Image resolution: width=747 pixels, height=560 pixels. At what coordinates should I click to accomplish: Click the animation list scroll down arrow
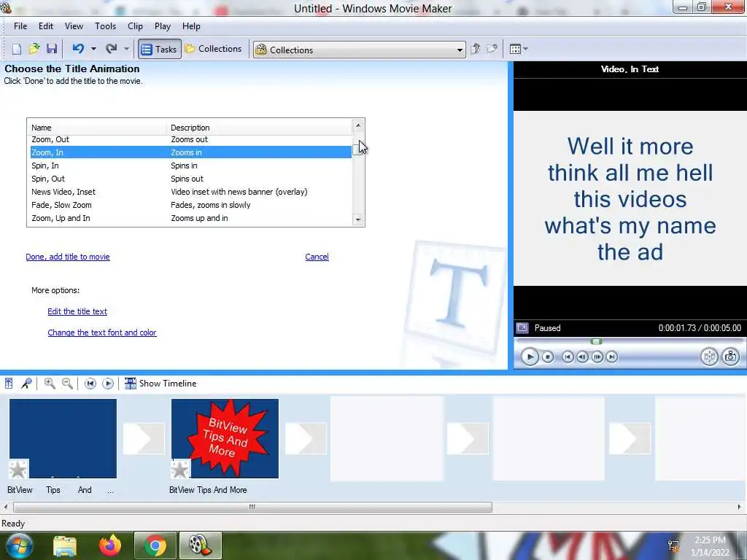point(357,219)
